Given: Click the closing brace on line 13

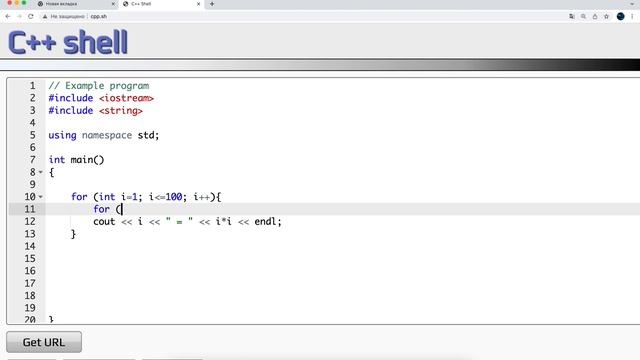Looking at the screenshot, I should pos(73,234).
